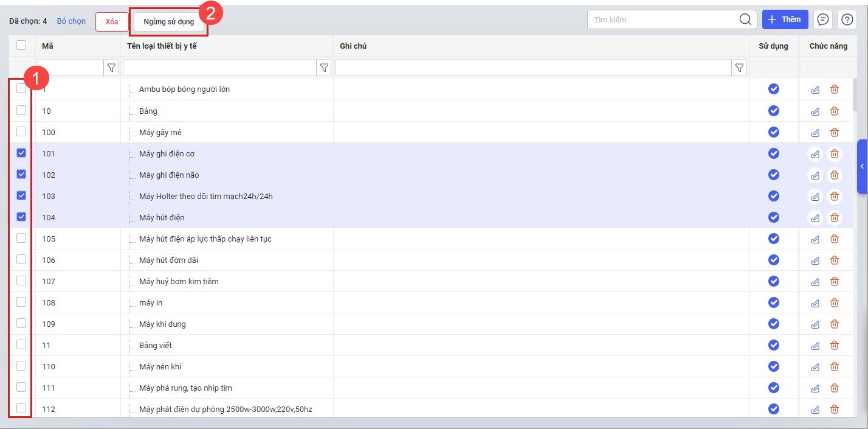Delete the Máy hút đờm dãi row
This screenshot has width=868, height=429.
pos(835,260)
